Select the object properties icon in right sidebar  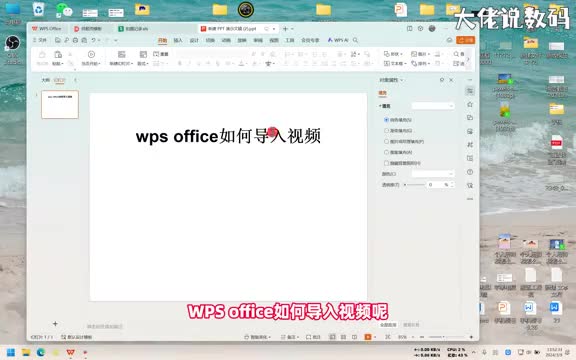(x=470, y=91)
